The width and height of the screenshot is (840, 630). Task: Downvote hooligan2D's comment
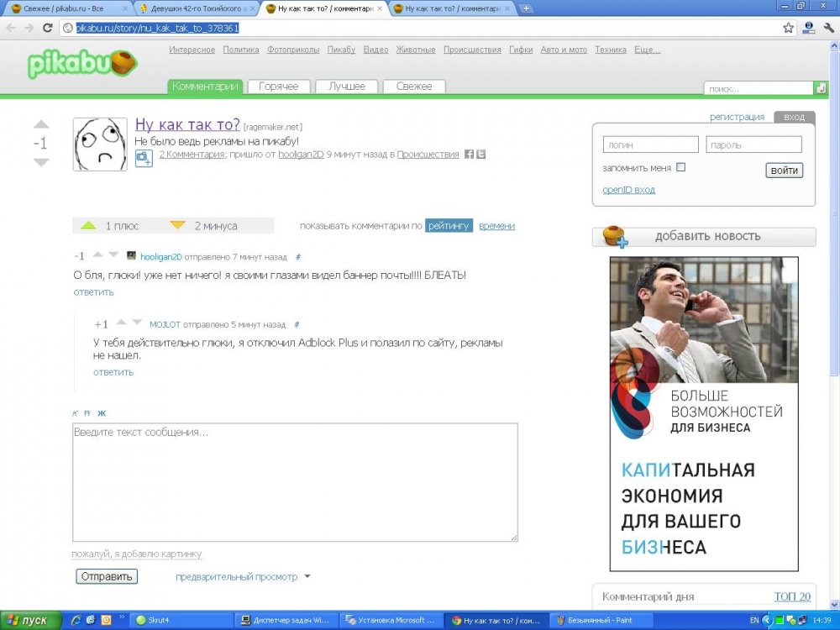point(113,255)
